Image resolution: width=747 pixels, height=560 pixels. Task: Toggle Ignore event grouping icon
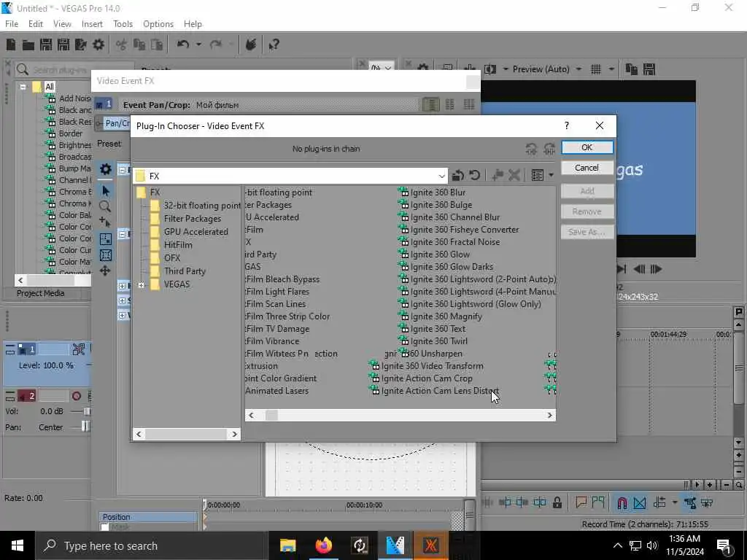click(x=708, y=502)
